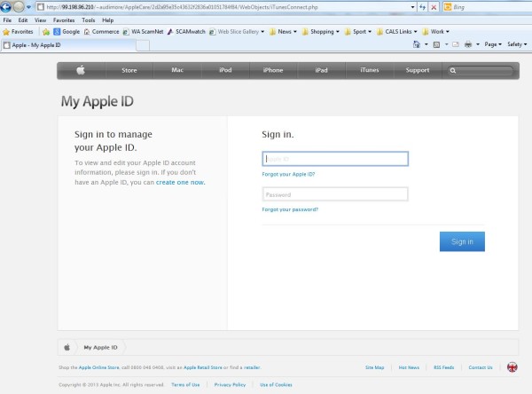
Task: Click the Apple logo in navigation bar
Action: pos(81,70)
